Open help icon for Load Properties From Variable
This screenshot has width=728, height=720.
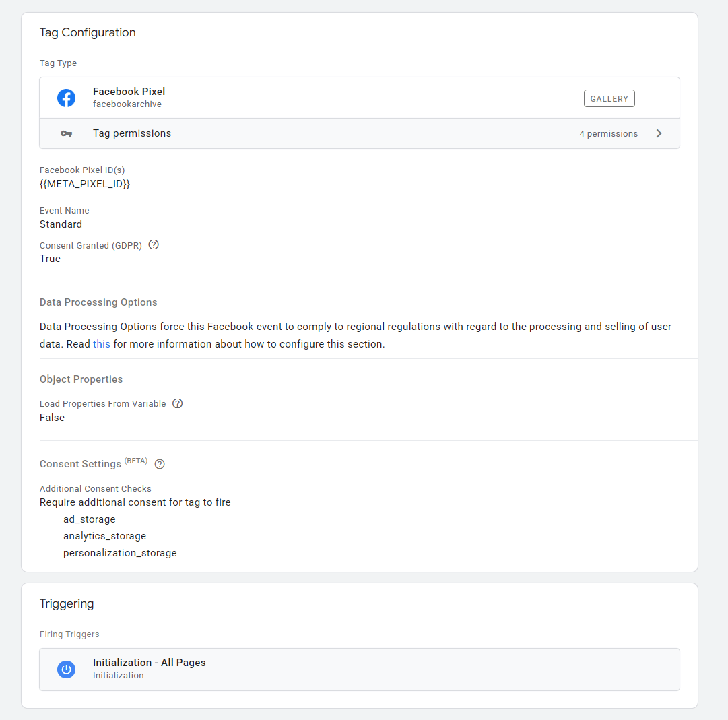pos(178,403)
